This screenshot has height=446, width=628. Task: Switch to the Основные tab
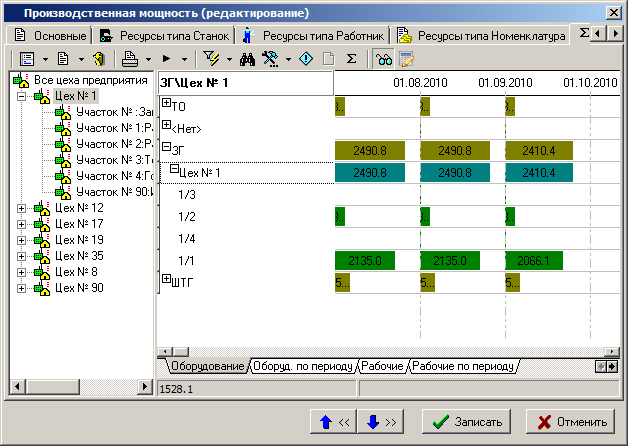coord(50,36)
